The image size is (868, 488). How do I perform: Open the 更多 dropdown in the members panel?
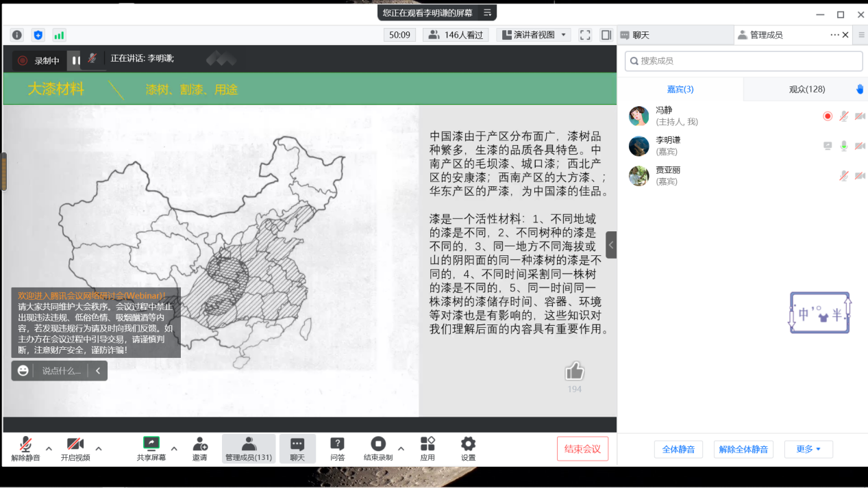pyautogui.click(x=808, y=449)
